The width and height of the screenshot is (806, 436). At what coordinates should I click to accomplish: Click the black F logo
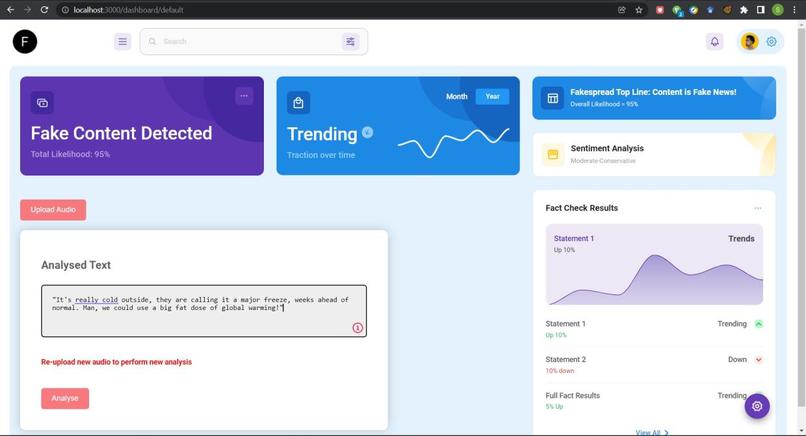point(25,42)
